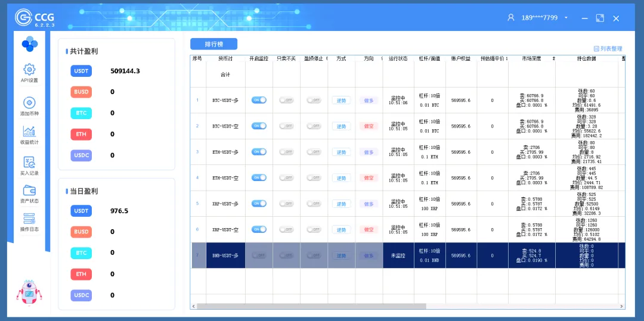Viewport: 644px width, 321px height.
Task: Toggle 只卖不买 switch for BTC-USDT-多
Action: [x=286, y=100]
